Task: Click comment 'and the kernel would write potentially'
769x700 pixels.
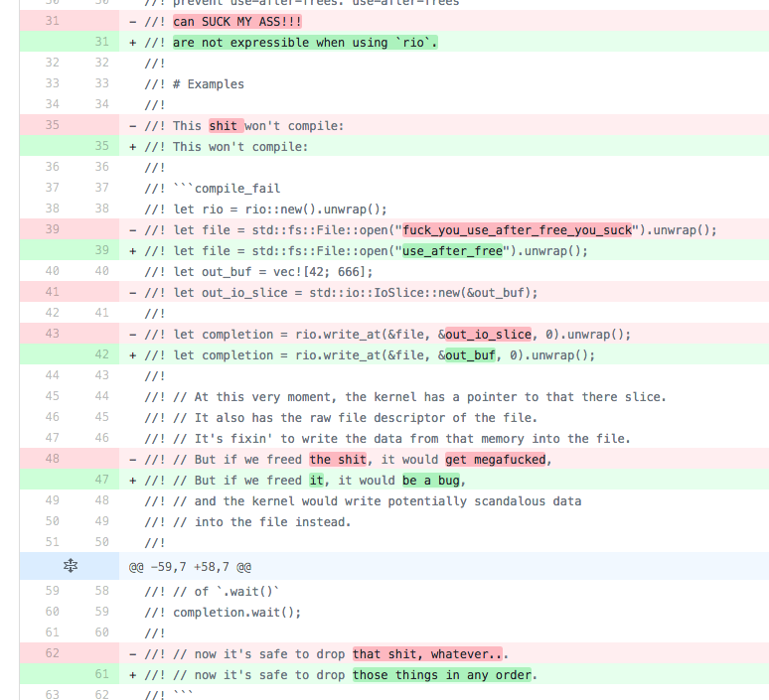Action: (363, 501)
